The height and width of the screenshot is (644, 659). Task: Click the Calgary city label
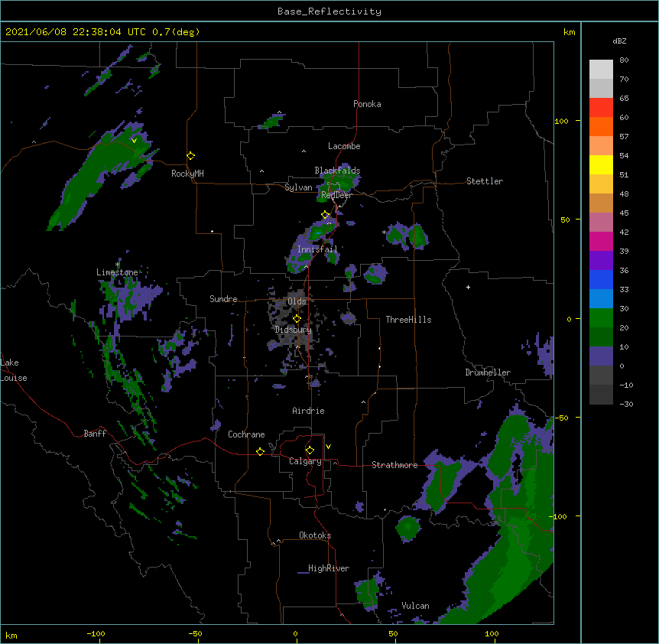305,461
